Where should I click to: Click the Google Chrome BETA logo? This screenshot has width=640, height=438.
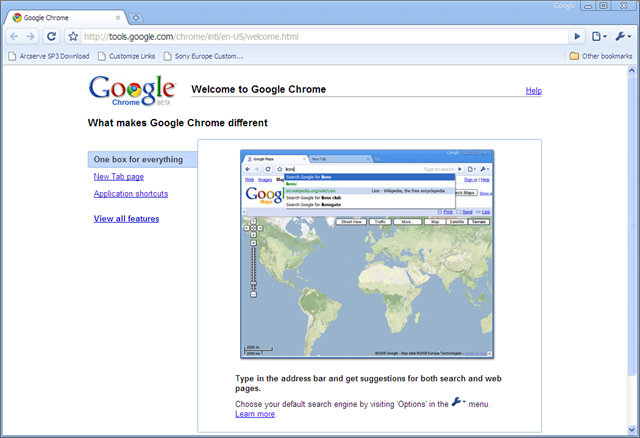click(x=132, y=91)
